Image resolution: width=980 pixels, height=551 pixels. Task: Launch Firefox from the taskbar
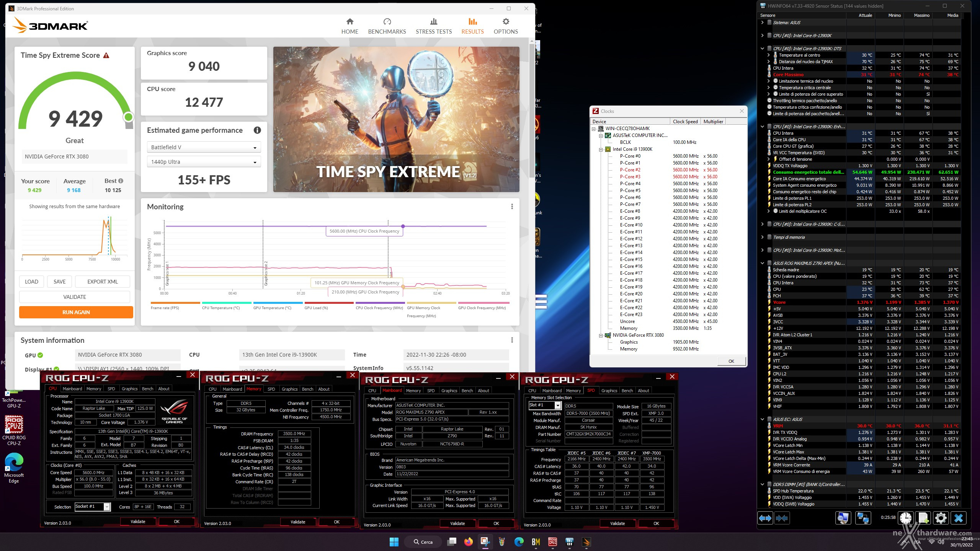pos(468,542)
